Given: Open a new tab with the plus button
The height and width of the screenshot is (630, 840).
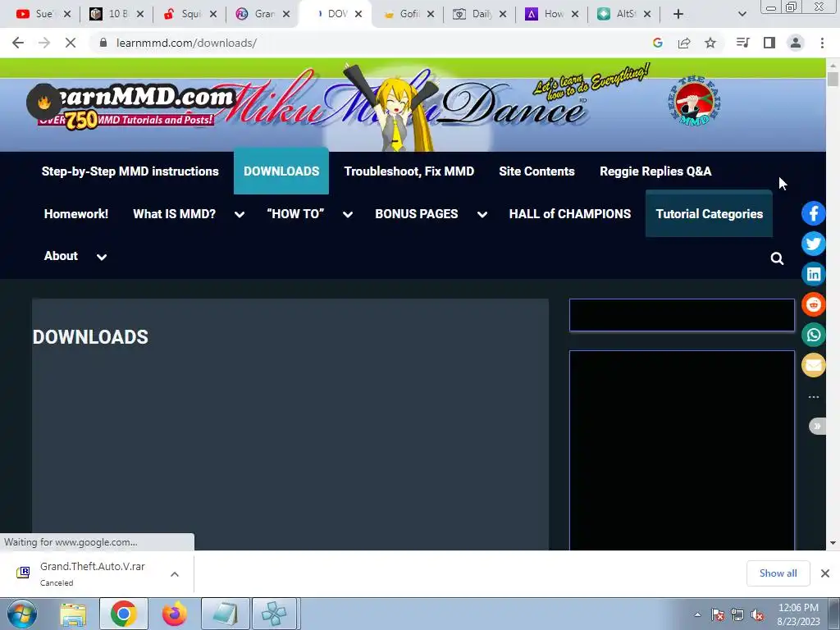Looking at the screenshot, I should click(678, 14).
